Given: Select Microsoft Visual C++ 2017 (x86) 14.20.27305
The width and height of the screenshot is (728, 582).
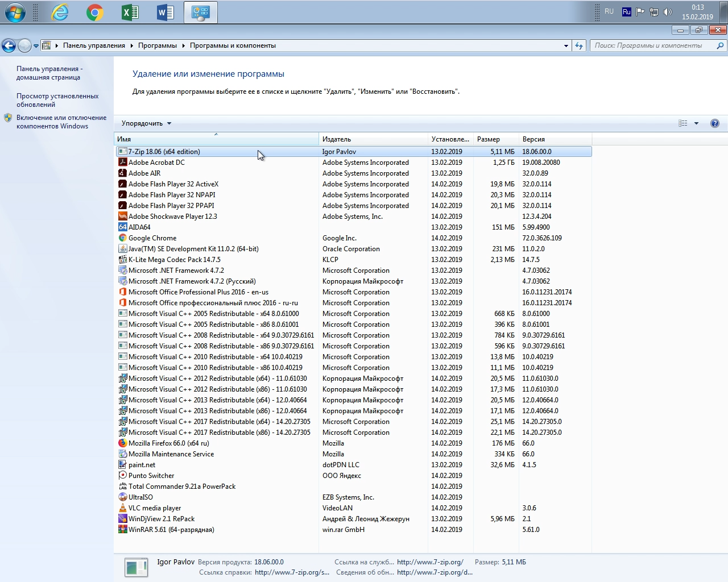Looking at the screenshot, I should tap(353, 433).
